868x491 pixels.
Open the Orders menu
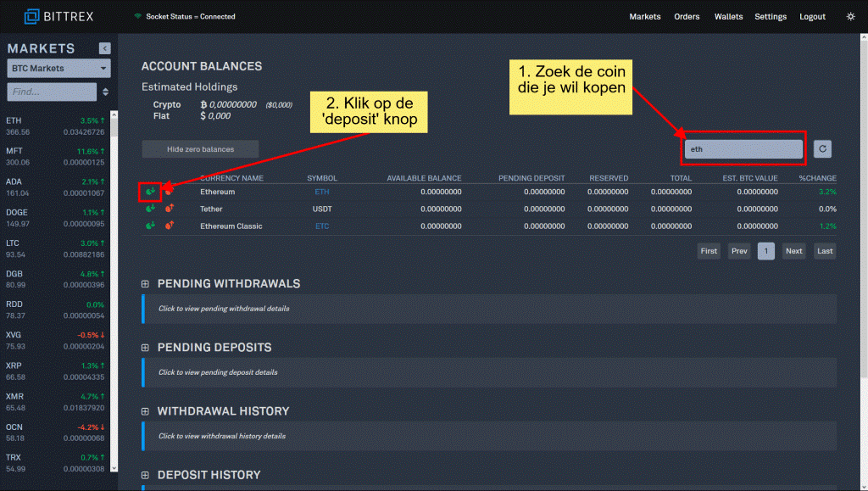[687, 17]
